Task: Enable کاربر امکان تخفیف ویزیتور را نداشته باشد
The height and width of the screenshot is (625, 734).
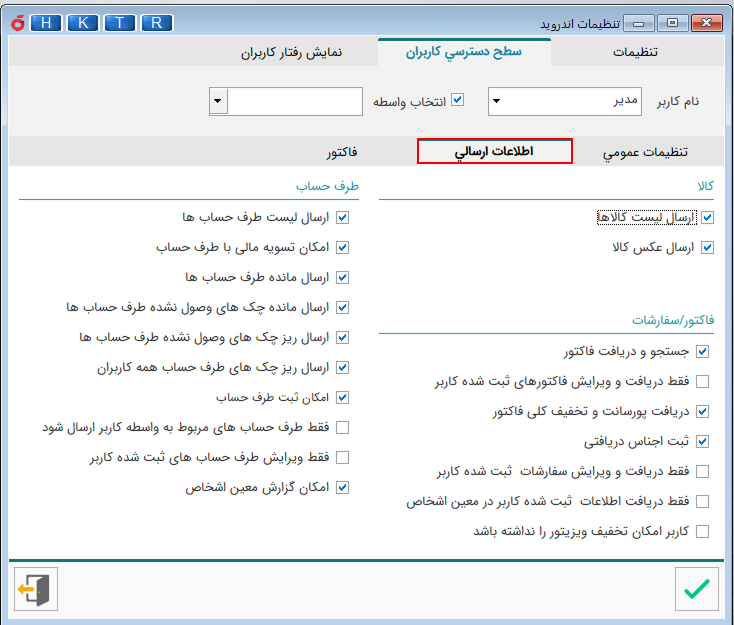Action: click(702, 532)
